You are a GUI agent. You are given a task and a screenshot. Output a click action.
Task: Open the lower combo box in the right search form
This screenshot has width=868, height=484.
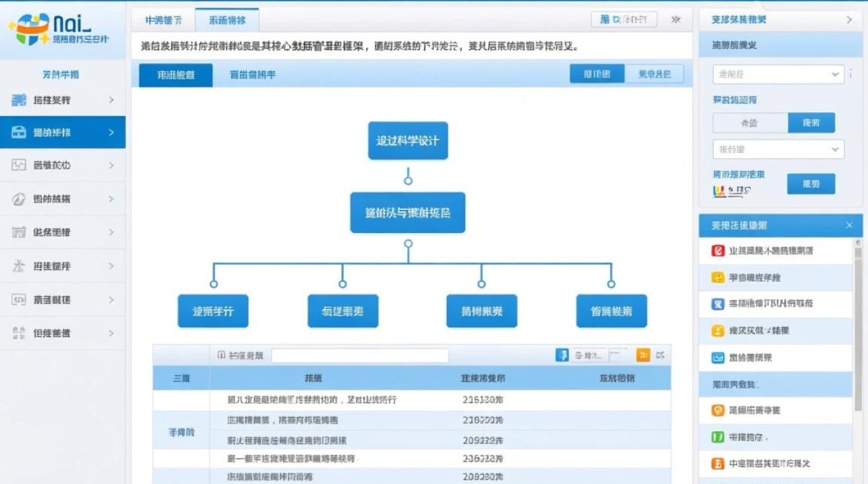[x=778, y=149]
